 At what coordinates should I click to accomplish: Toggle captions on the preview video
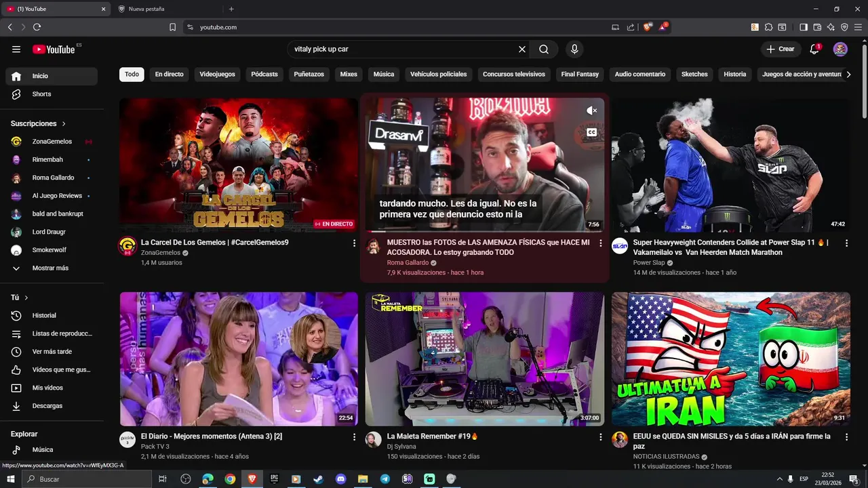(x=591, y=132)
